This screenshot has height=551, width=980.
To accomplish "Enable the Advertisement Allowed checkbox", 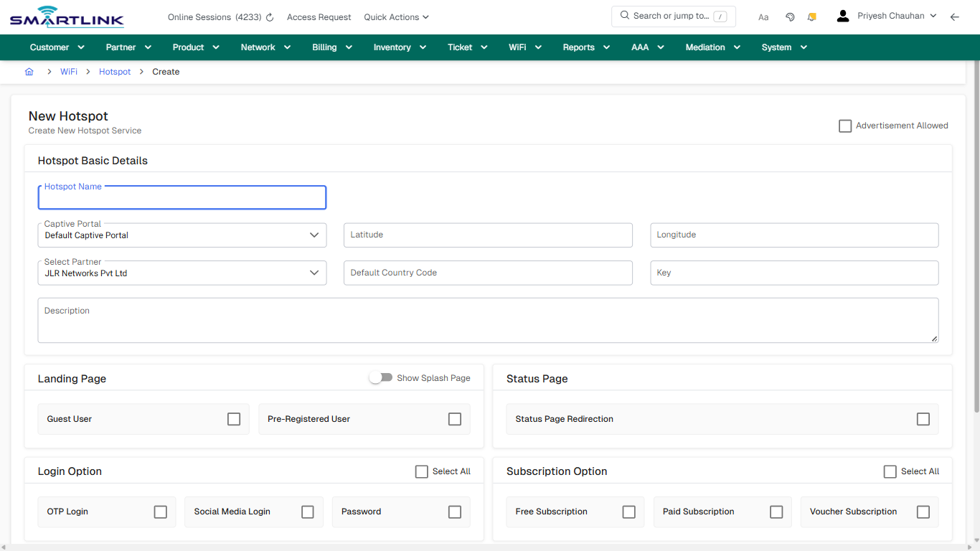I will point(845,126).
